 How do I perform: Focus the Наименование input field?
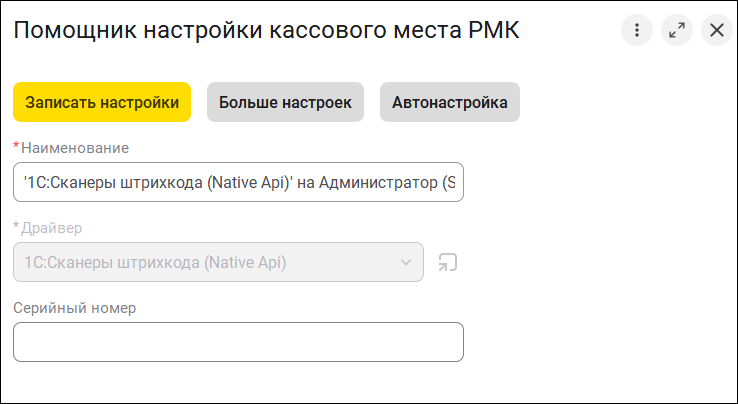coord(238,182)
